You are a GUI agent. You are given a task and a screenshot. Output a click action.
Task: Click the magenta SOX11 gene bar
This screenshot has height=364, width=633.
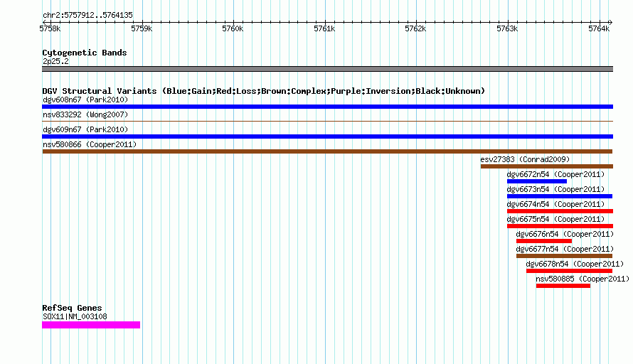[x=91, y=325]
